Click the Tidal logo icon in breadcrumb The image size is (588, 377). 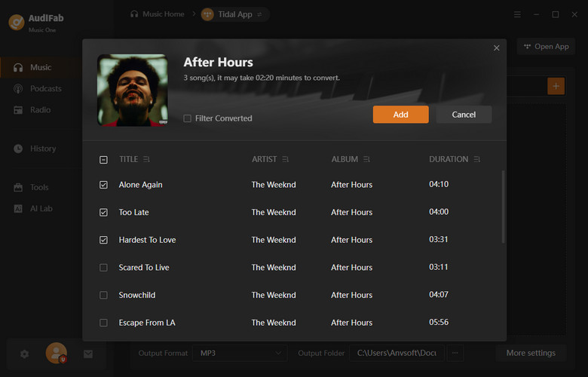pyautogui.click(x=207, y=14)
